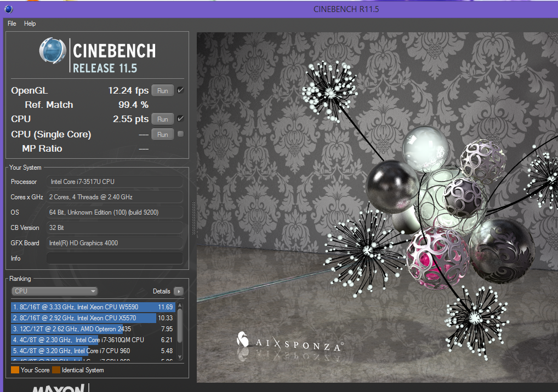Open the File menu
The image size is (558, 392).
[12, 24]
